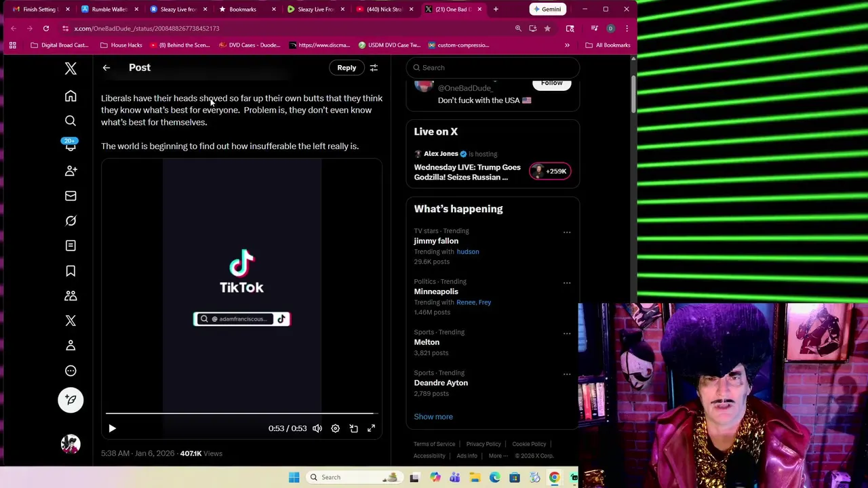The width and height of the screenshot is (868, 488).
Task: Open Minneapolis trending topic
Action: click(436, 291)
